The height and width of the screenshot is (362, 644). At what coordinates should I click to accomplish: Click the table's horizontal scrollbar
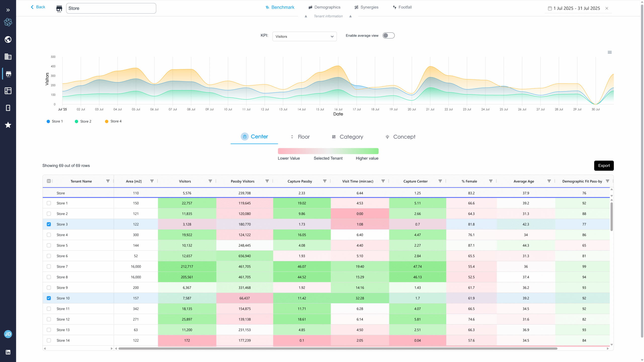coord(338,348)
